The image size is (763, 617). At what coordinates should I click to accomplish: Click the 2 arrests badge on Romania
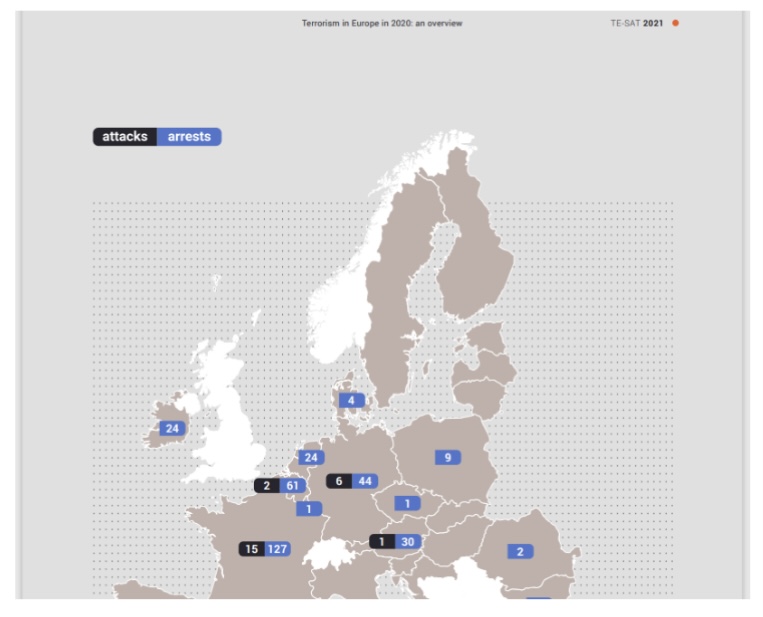[x=520, y=551]
